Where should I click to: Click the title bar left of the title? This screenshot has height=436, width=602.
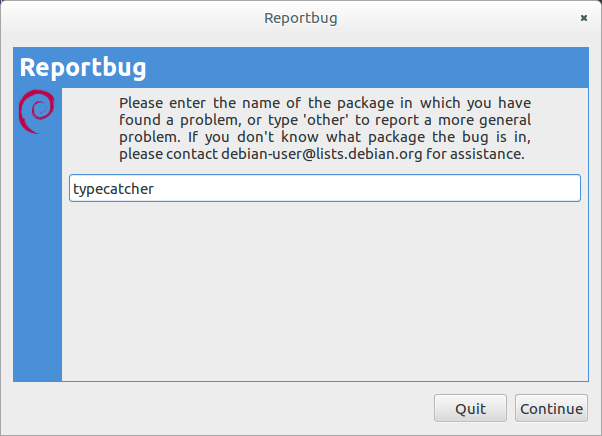point(120,18)
